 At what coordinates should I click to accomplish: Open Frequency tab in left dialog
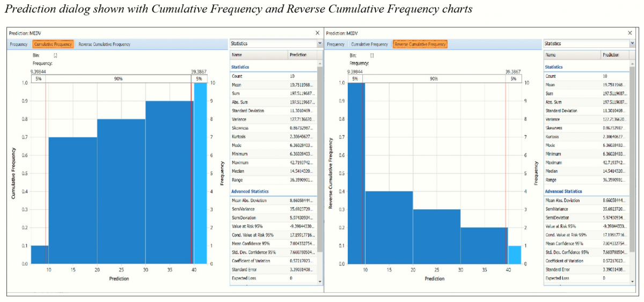click(x=18, y=45)
